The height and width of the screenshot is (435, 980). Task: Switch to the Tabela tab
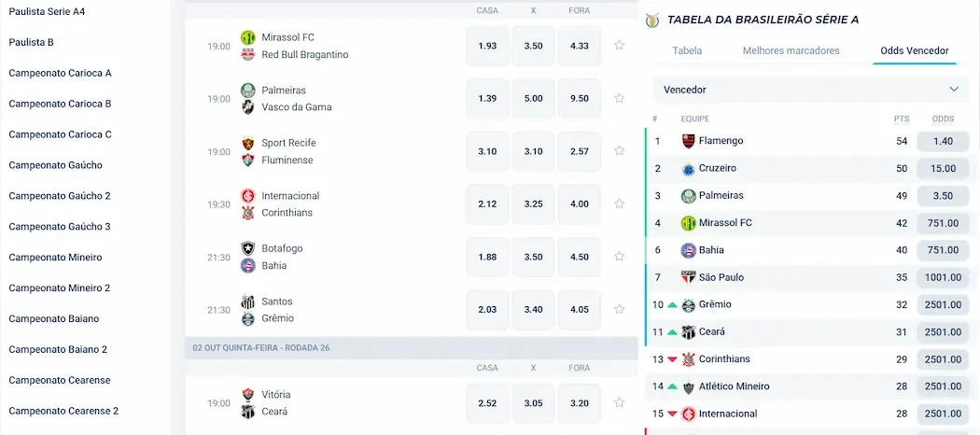tap(687, 50)
